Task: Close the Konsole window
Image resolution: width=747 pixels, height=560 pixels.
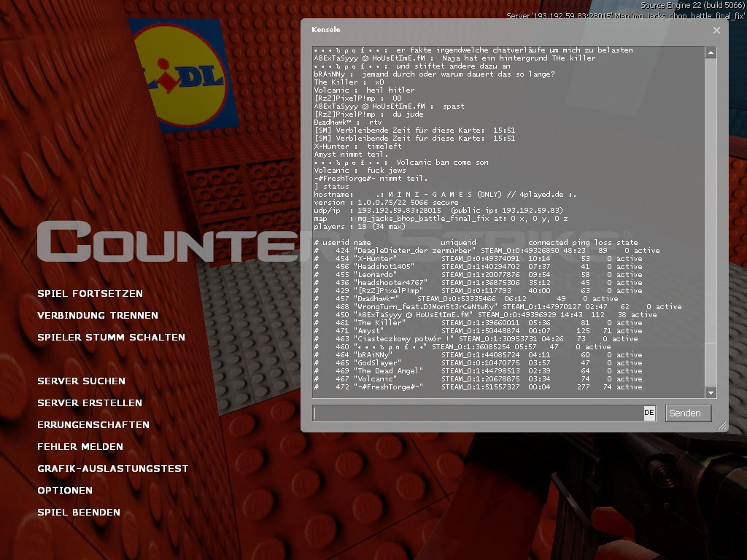Action: (x=716, y=30)
